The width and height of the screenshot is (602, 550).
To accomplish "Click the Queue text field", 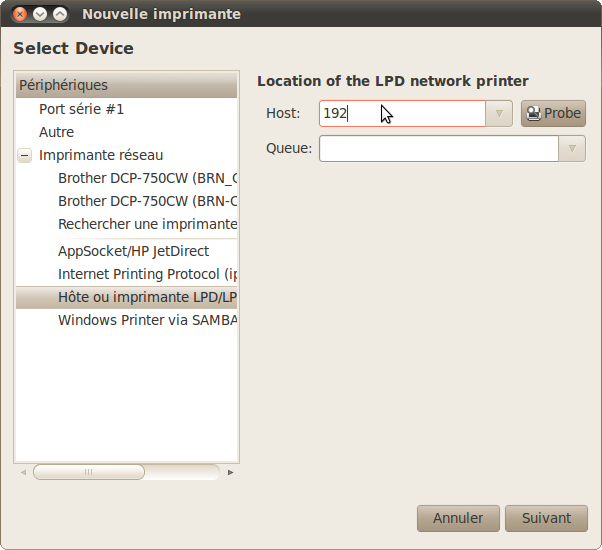I will point(438,149).
